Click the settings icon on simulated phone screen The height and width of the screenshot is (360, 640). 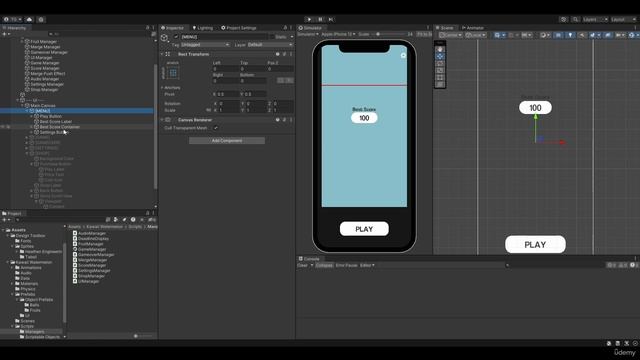(x=403, y=55)
